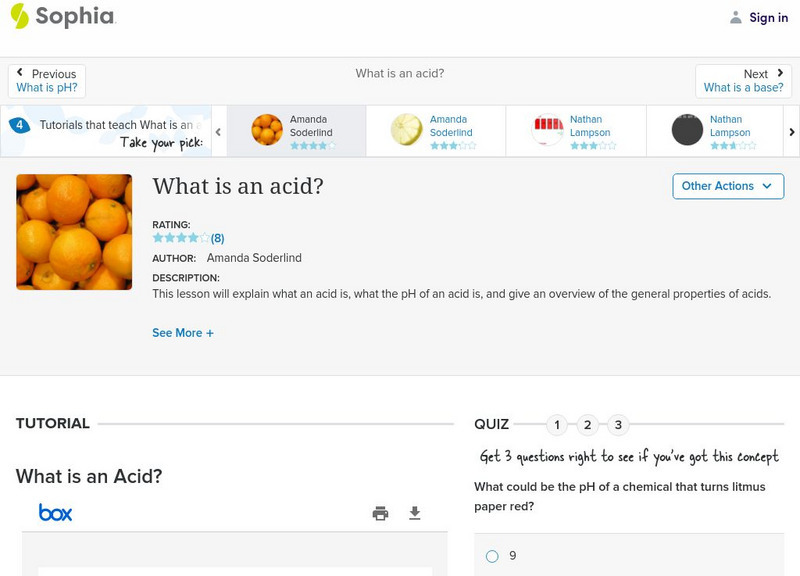Click the right arrow in tutorial carousel

pos(791,130)
